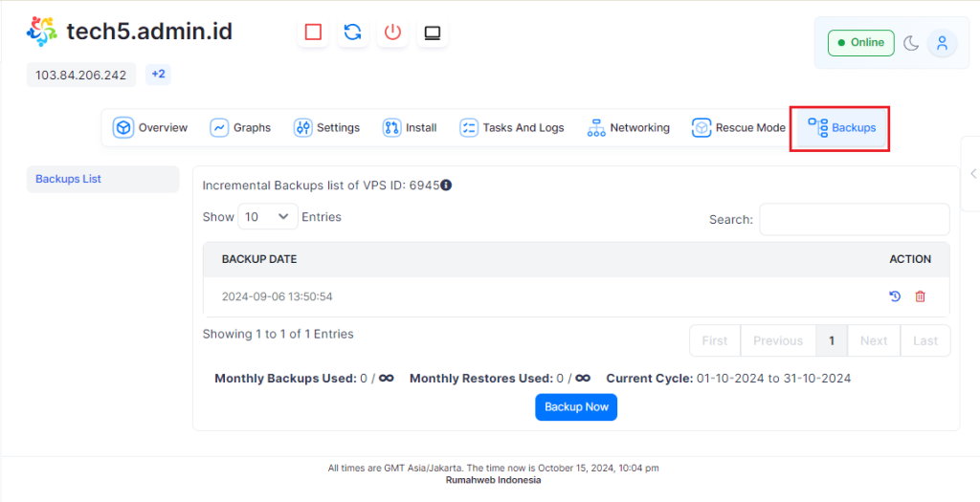Click the blue restart VPS icon
The height and width of the screenshot is (502, 980).
352,32
